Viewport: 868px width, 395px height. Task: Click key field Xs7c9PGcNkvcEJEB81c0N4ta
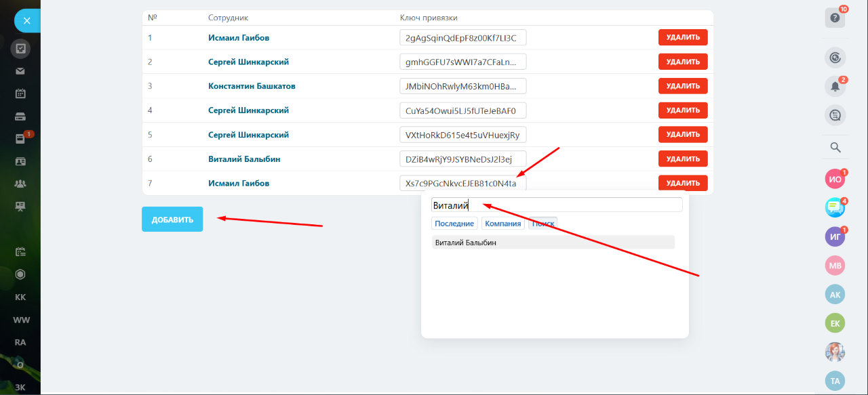463,183
